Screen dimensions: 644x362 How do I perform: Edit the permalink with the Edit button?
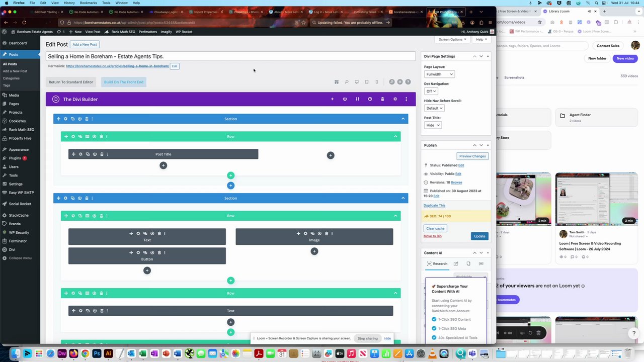point(175,66)
